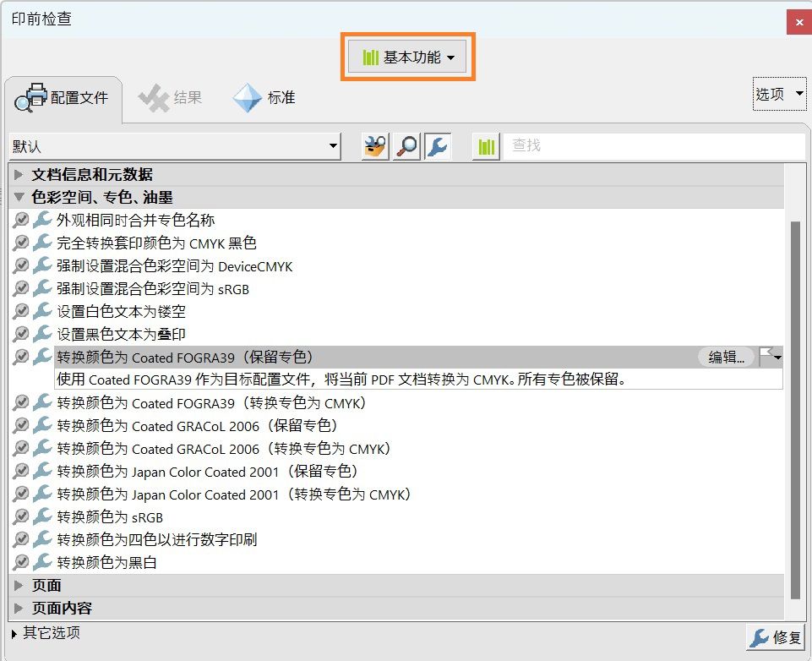Select the profiles toolbox icon

click(x=375, y=146)
